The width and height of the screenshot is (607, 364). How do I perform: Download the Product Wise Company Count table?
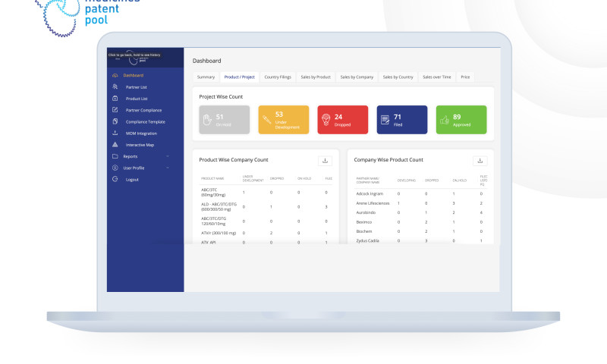[325, 161]
